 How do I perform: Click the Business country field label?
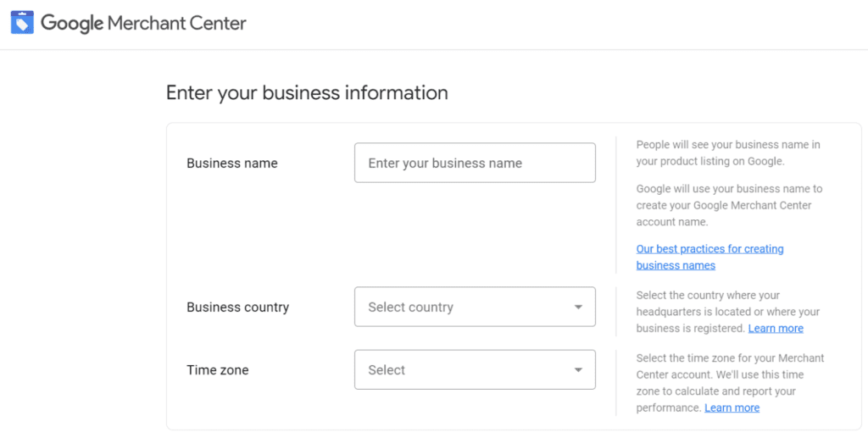237,307
